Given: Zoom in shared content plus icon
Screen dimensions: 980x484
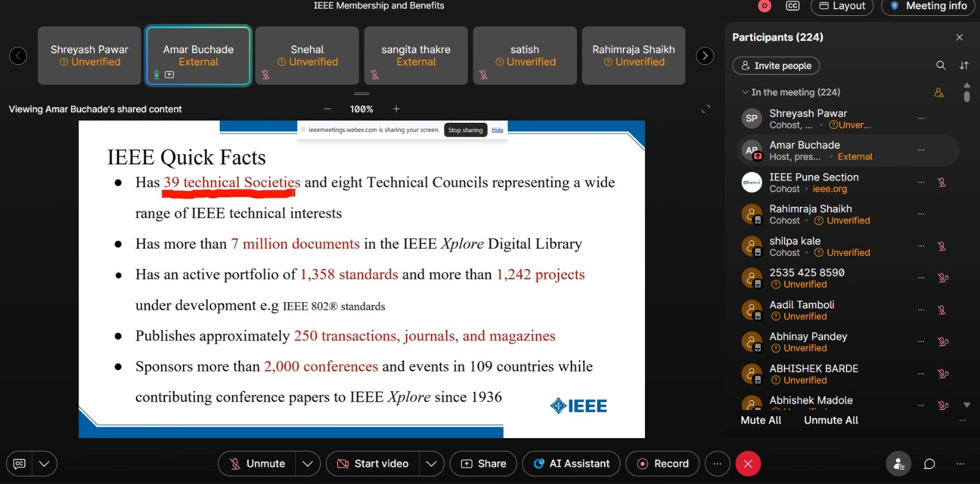Looking at the screenshot, I should click(x=396, y=109).
